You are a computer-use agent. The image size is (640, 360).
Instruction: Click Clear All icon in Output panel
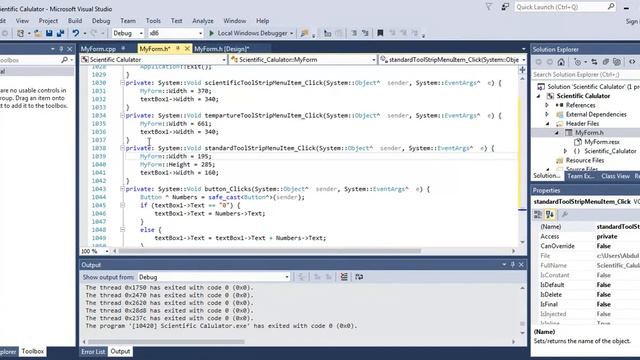(344, 277)
